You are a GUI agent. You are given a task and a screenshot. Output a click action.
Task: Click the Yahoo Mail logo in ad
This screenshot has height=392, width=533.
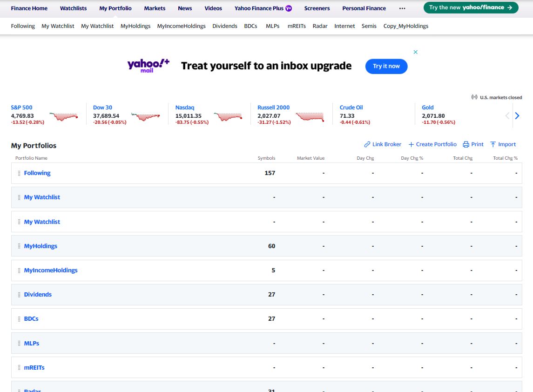pos(148,65)
